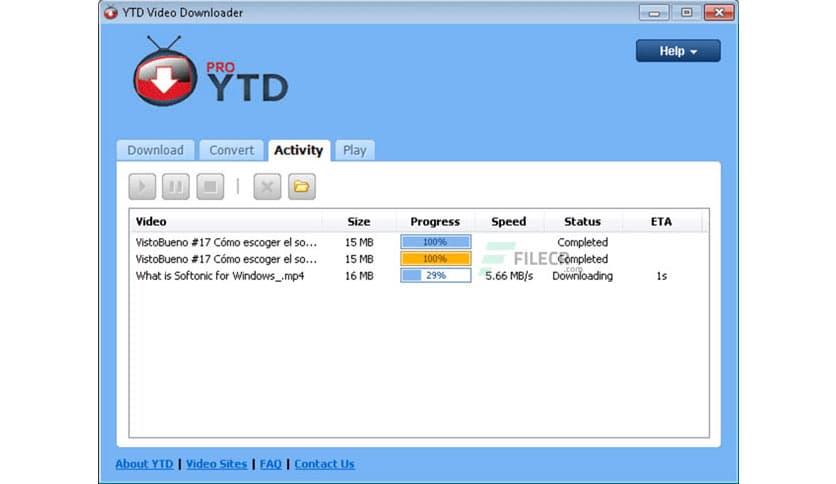Click the Resume play toolbar icon
This screenshot has width=836, height=484.
click(x=142, y=187)
